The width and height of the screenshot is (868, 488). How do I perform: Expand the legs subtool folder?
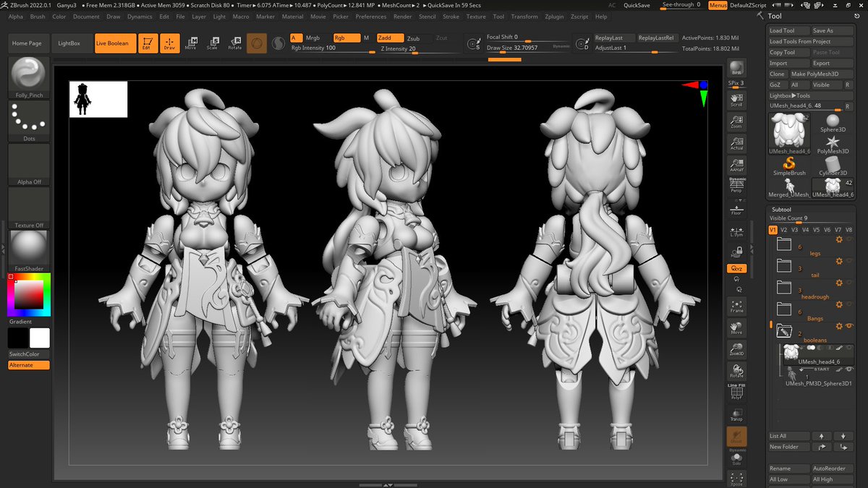tap(784, 244)
